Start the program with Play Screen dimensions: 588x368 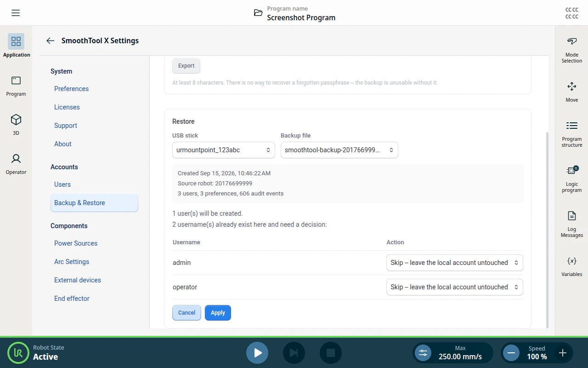(x=257, y=353)
